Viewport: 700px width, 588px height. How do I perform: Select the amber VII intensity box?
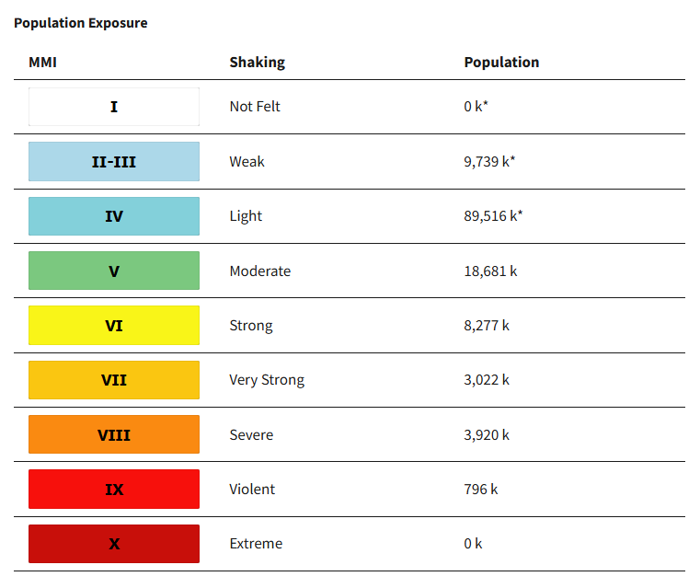[x=114, y=380]
